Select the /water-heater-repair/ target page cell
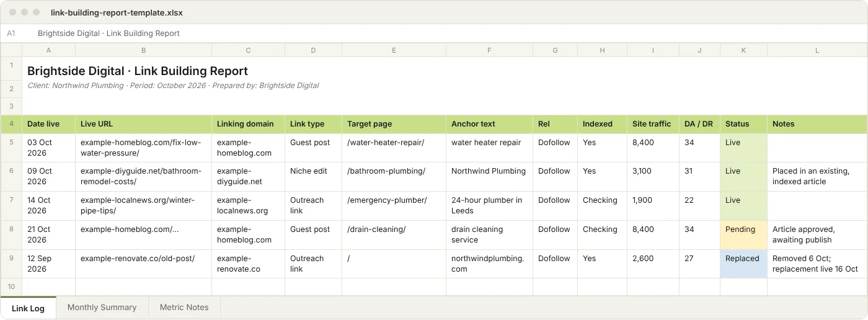Viewport: 868px width, 320px height. tap(394, 148)
